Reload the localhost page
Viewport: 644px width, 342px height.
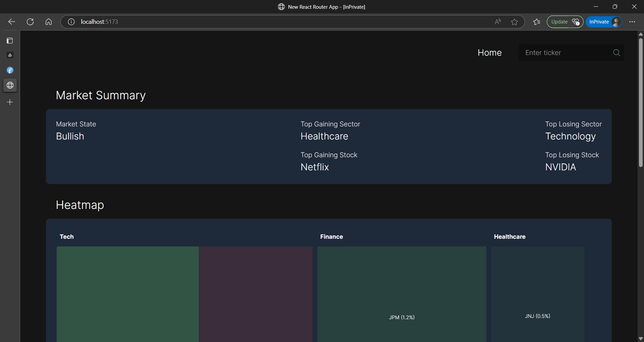click(30, 22)
